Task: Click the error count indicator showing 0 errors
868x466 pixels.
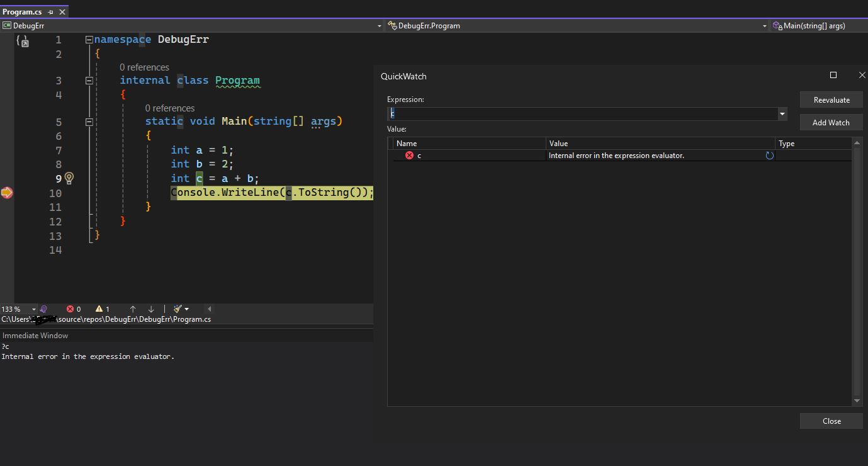Action: pyautogui.click(x=74, y=309)
